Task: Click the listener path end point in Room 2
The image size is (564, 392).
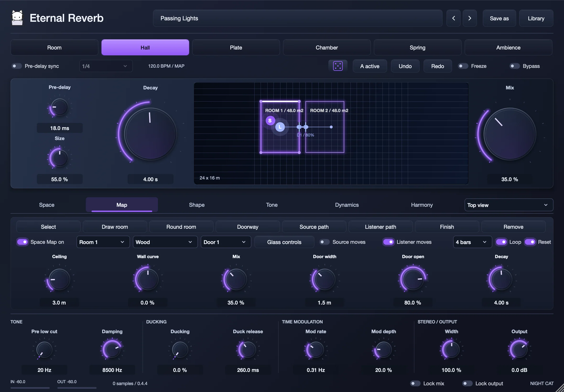Action: click(x=331, y=127)
